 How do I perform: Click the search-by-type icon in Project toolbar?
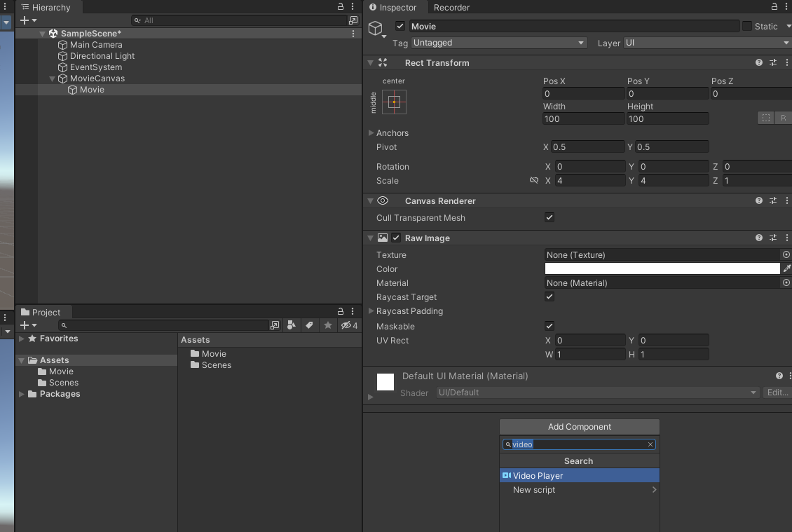coord(292,325)
